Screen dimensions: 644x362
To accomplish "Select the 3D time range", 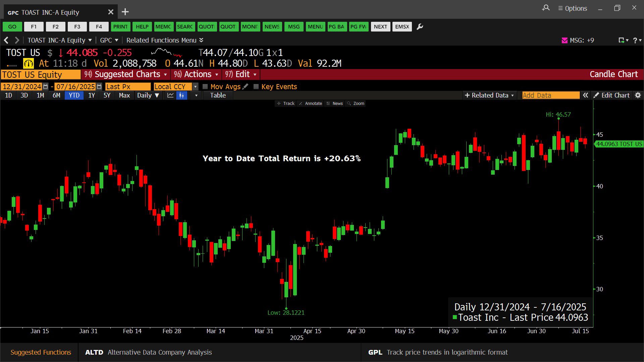I will click(x=24, y=96).
